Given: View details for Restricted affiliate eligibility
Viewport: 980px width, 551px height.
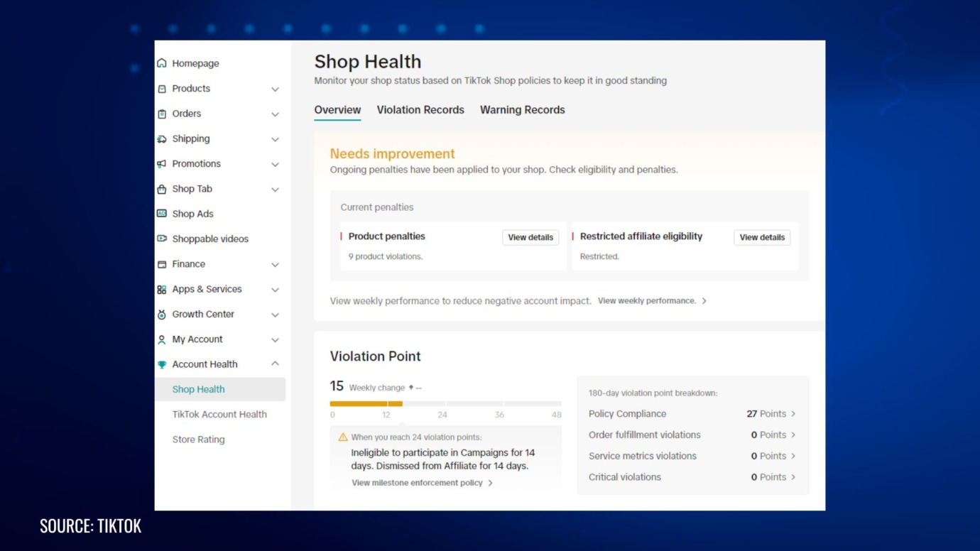Looking at the screenshot, I should pos(762,237).
